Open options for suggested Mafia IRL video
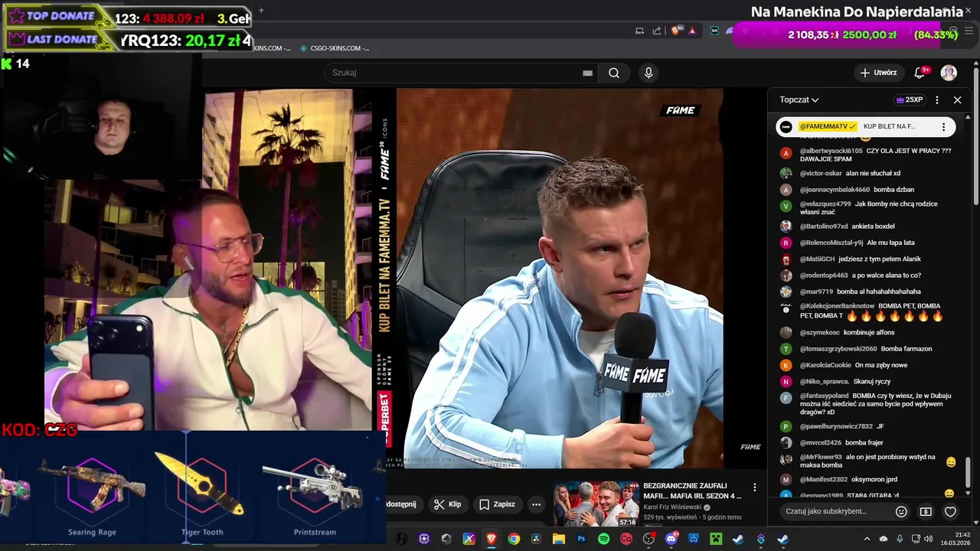 point(754,487)
